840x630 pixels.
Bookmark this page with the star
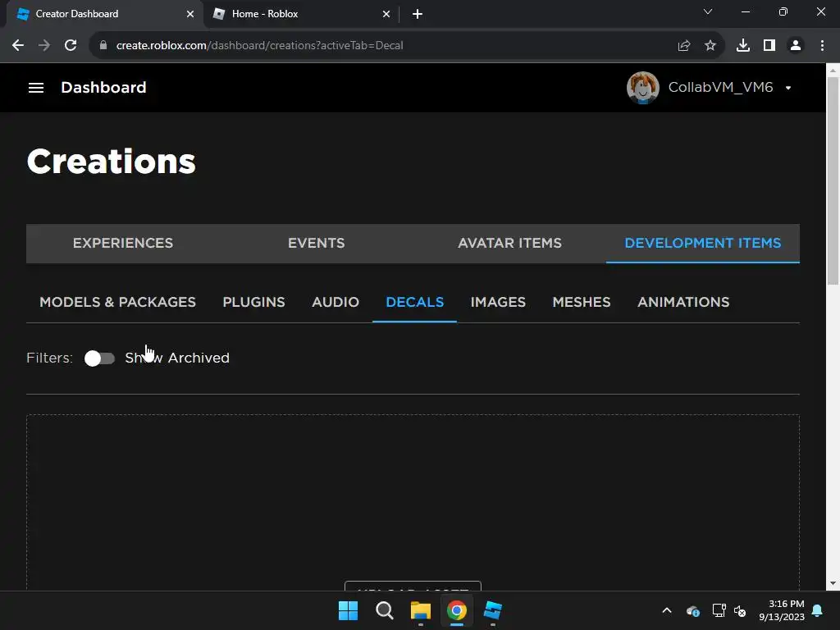click(710, 46)
